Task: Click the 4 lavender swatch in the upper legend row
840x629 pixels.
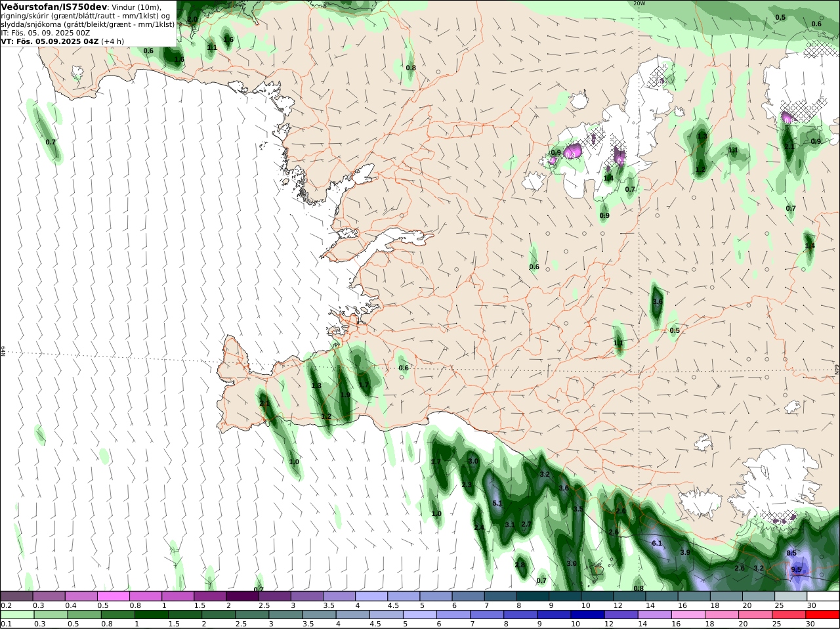Action: tap(371, 596)
